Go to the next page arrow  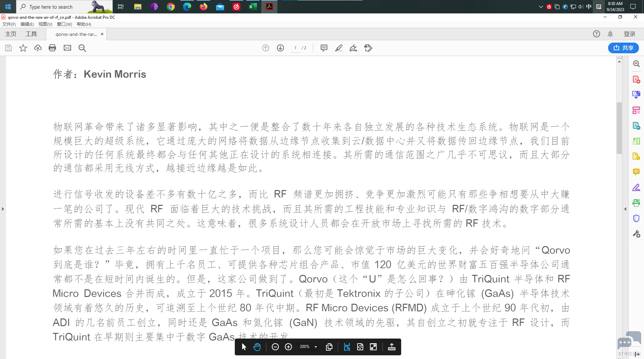tap(280, 48)
